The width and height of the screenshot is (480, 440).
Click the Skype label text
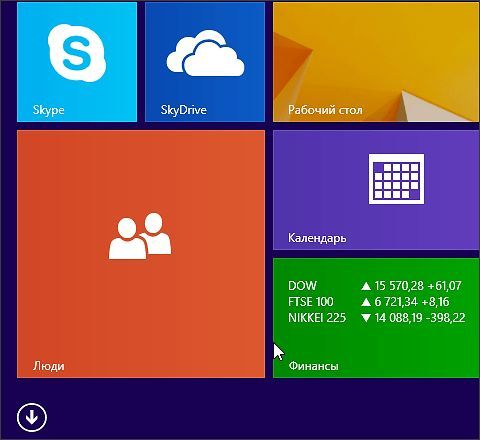pyautogui.click(x=49, y=110)
